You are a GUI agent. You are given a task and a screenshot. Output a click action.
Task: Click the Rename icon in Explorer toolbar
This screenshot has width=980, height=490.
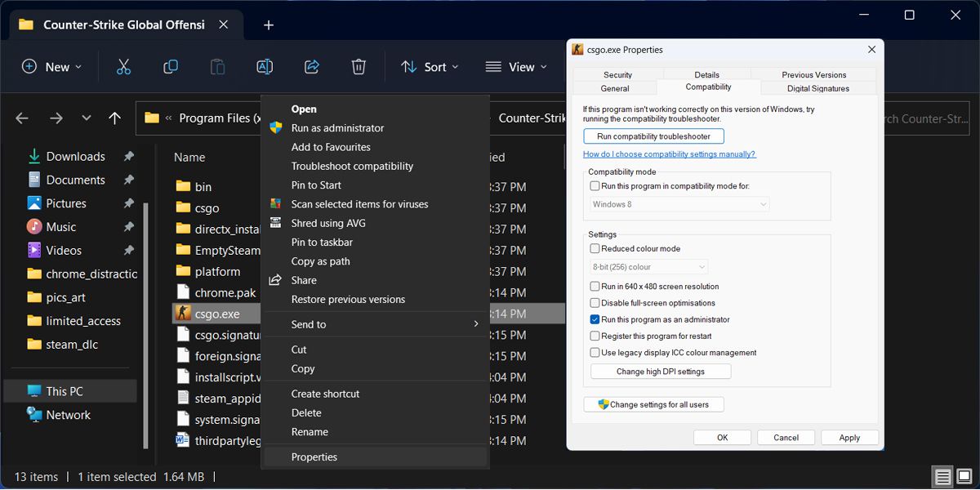[265, 67]
